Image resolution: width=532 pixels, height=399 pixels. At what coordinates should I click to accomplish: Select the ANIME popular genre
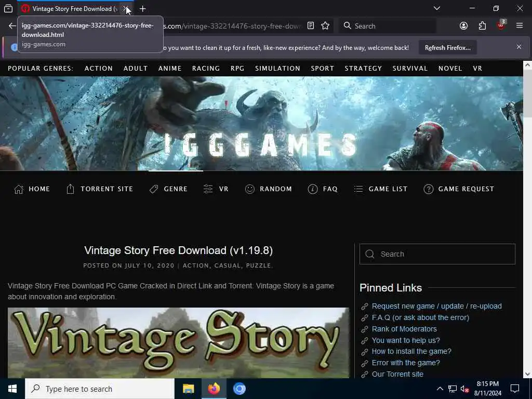pyautogui.click(x=170, y=68)
